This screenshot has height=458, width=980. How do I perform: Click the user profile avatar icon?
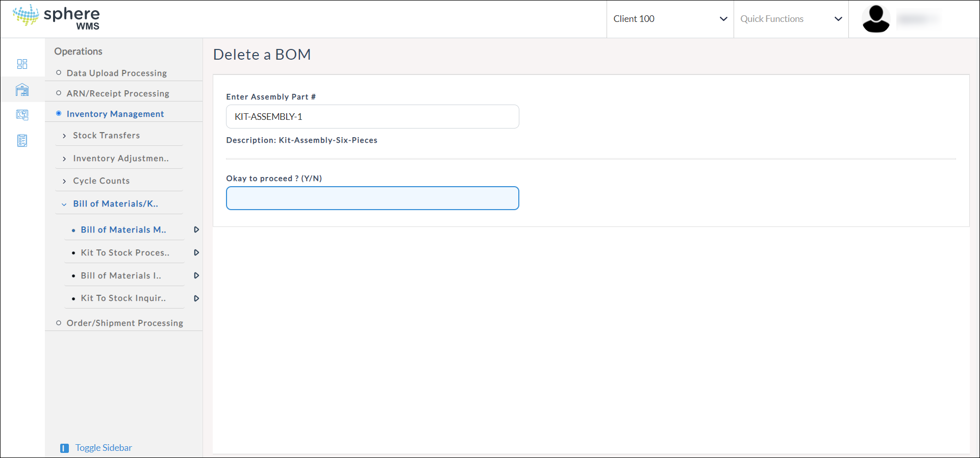[x=875, y=19]
